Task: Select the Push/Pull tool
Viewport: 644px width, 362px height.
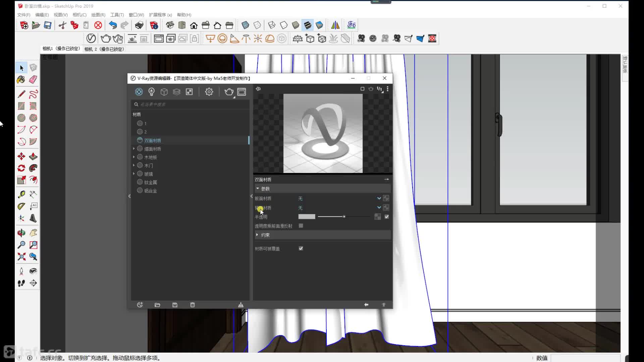Action: (x=33, y=157)
